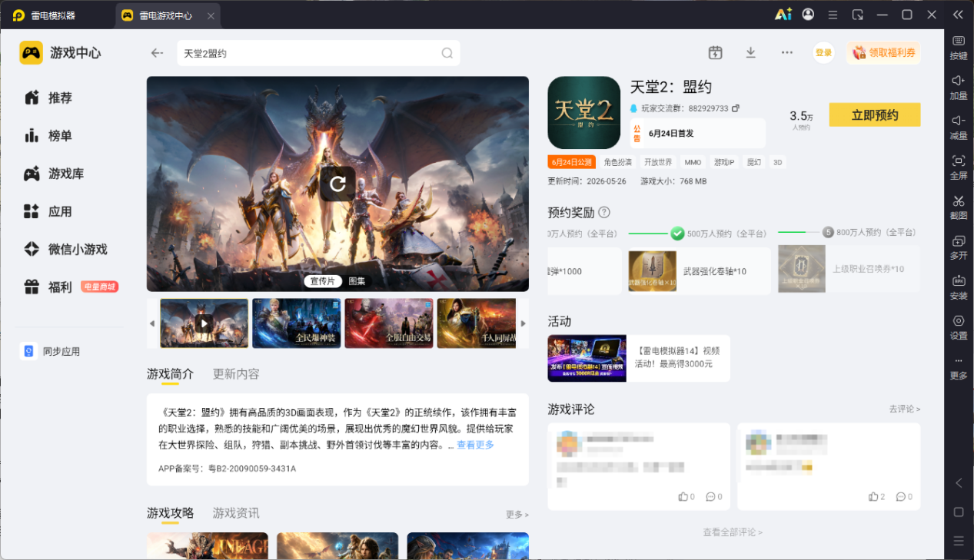974x560 pixels.
Task: Open the calendar reservation icon
Action: 715,52
